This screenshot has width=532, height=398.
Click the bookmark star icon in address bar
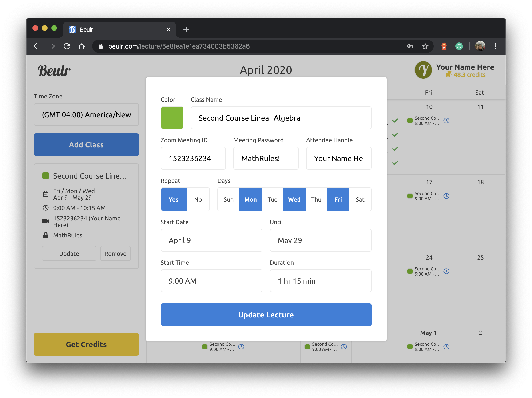click(x=425, y=46)
